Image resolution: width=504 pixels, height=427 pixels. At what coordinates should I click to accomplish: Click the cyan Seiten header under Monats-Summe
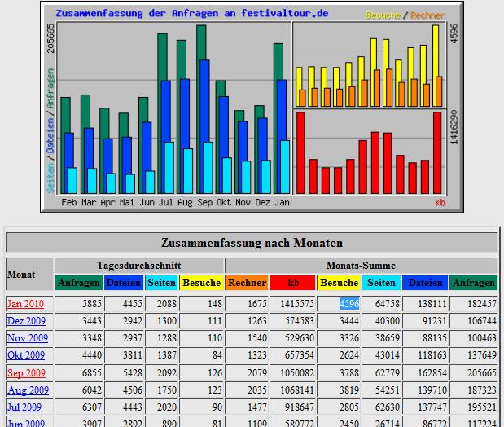pos(381,283)
